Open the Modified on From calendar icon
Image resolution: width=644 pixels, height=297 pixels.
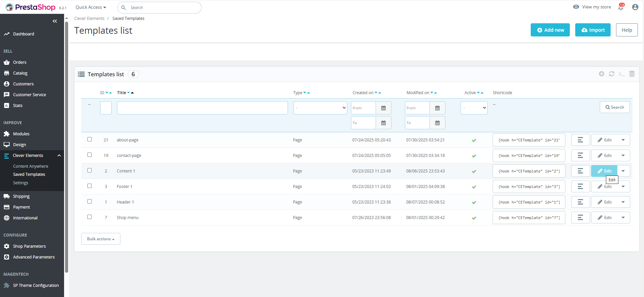coord(437,108)
